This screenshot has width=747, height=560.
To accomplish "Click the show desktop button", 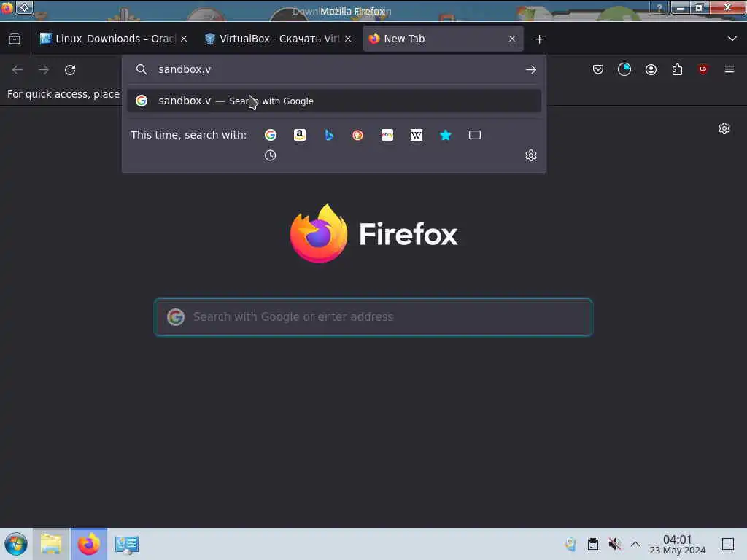I will pyautogui.click(x=728, y=544).
